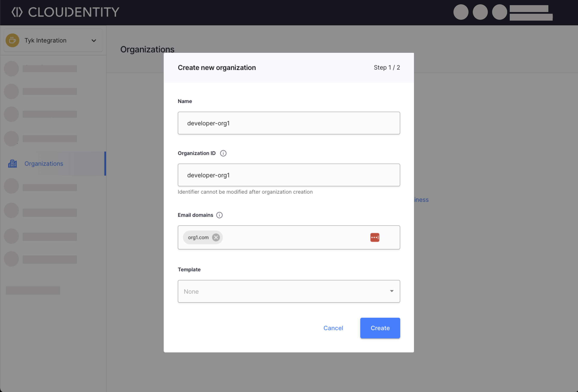
Task: Click the Email domains info icon
Action: tap(219, 215)
